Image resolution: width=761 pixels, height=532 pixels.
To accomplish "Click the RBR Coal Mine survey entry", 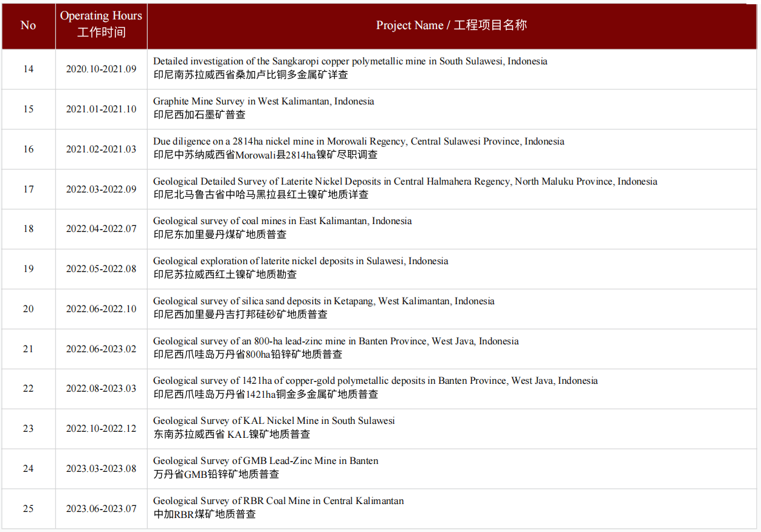I will click(x=278, y=501).
